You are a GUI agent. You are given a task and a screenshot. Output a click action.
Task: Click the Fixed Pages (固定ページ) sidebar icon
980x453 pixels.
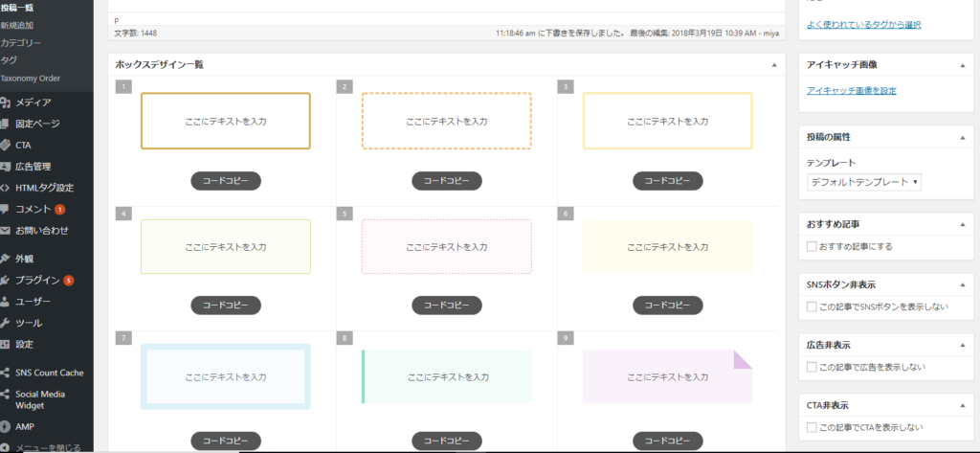tap(5, 124)
